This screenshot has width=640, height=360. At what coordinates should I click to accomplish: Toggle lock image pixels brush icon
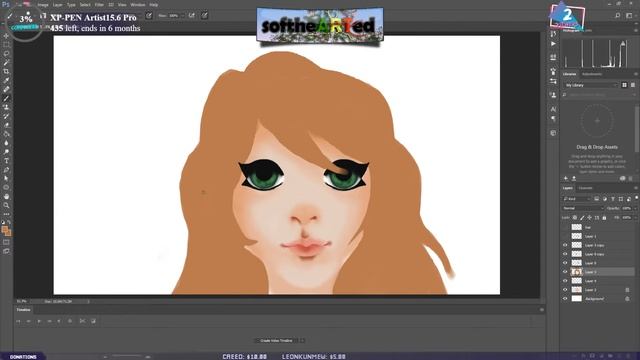coord(582,218)
